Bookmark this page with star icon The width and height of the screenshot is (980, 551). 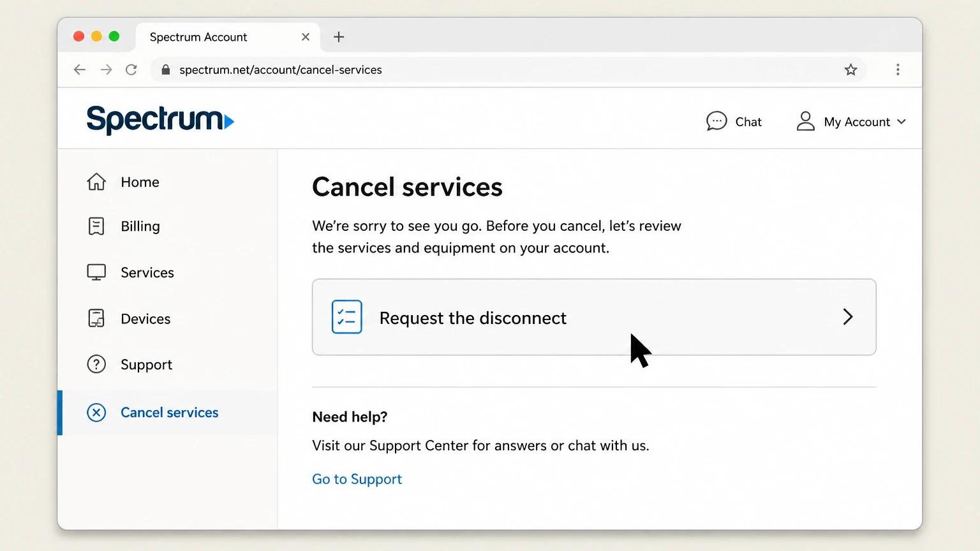coord(850,70)
